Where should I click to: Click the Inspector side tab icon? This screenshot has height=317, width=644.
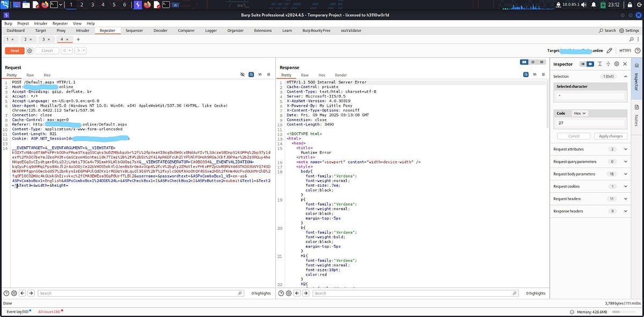tap(636, 66)
